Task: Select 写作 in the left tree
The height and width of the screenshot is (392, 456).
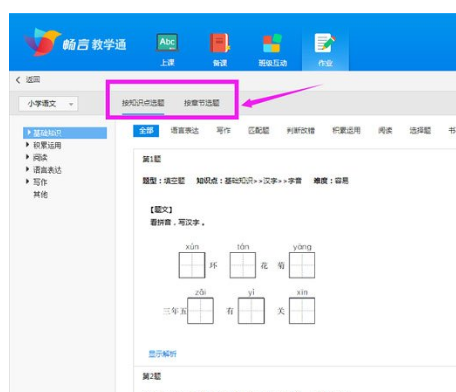Action: coord(40,182)
